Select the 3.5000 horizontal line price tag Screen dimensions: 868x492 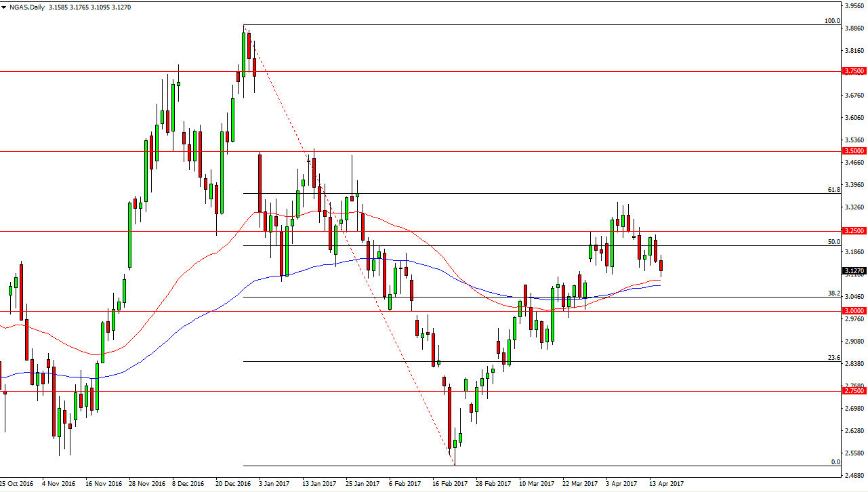[855, 152]
